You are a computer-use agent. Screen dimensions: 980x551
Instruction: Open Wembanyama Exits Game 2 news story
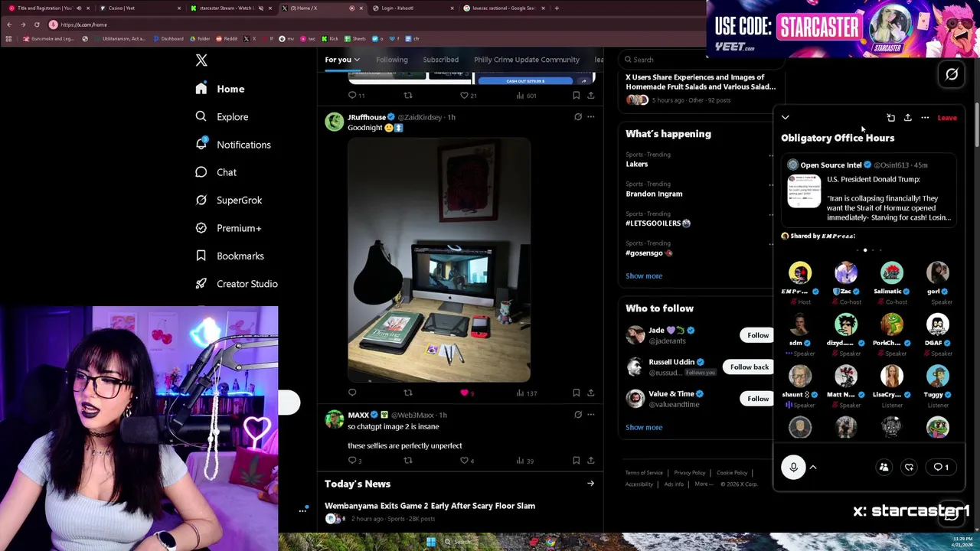coord(430,506)
